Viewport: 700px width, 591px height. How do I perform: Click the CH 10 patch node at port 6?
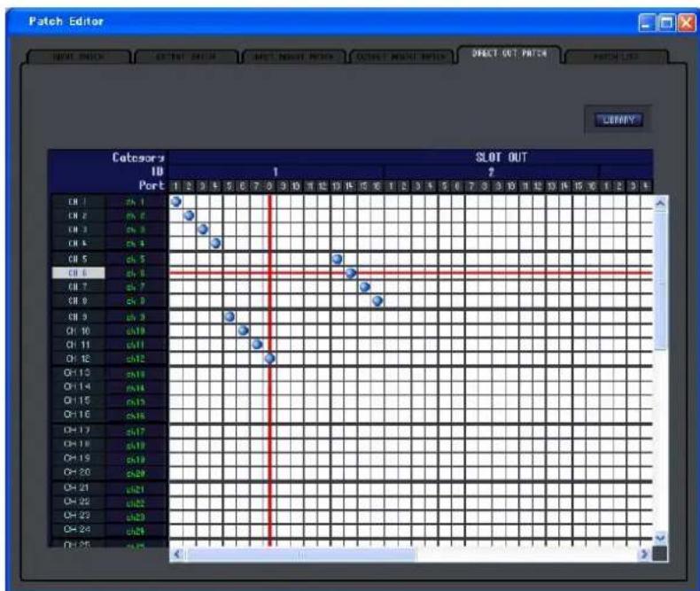[243, 330]
